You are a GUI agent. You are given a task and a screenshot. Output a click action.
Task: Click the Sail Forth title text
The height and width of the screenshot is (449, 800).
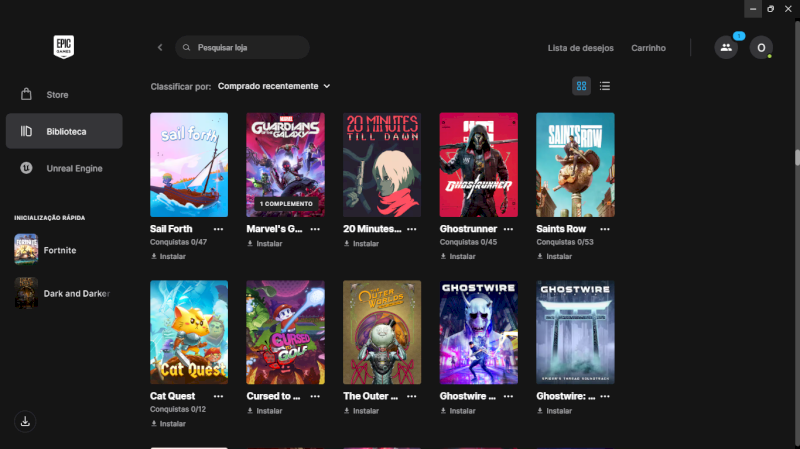[171, 229]
